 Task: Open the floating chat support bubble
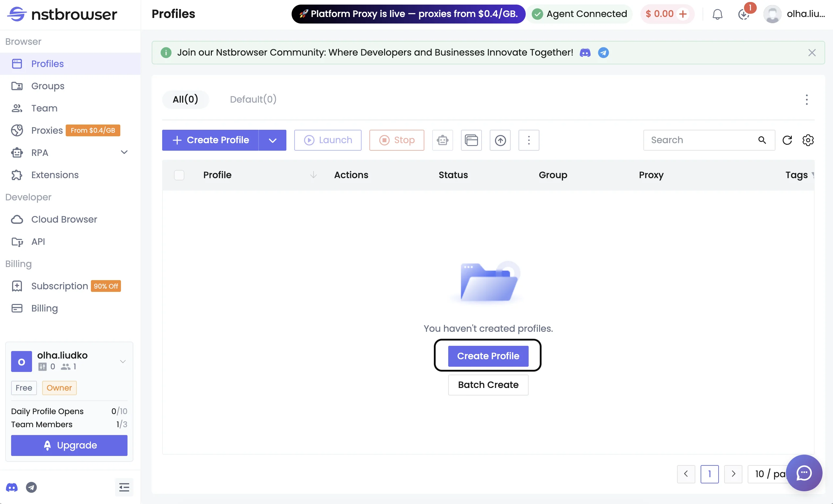pos(804,473)
